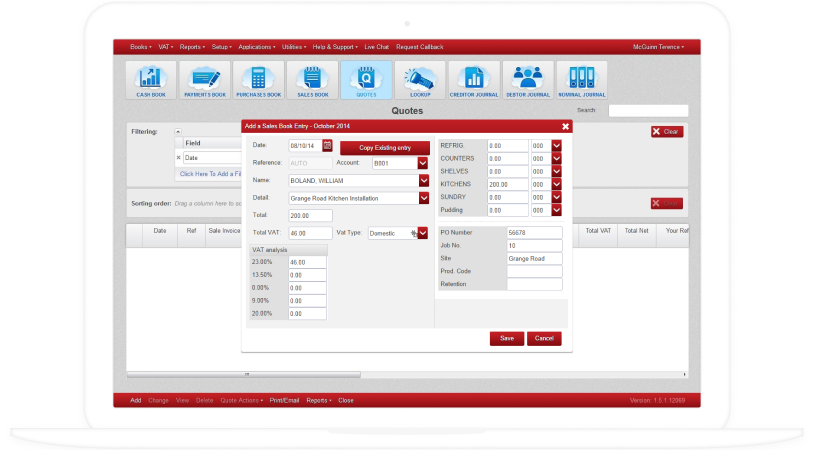Click Copy Existing entry button
814x450 pixels.
(x=385, y=148)
